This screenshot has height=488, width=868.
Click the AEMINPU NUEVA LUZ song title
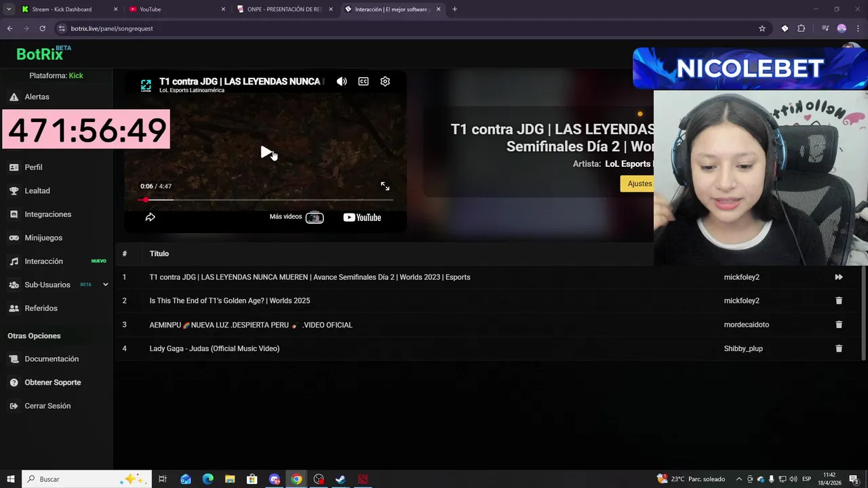[251, 325]
